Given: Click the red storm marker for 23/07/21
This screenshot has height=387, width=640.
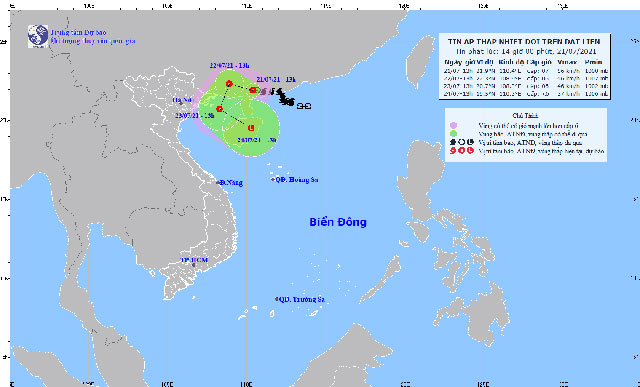Looking at the screenshot, I should point(220,109).
